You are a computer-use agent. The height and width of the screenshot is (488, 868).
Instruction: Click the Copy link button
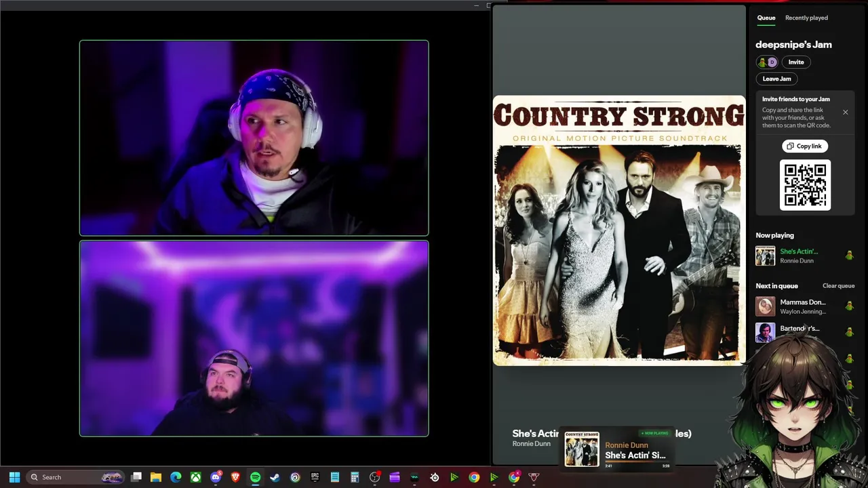click(x=805, y=146)
